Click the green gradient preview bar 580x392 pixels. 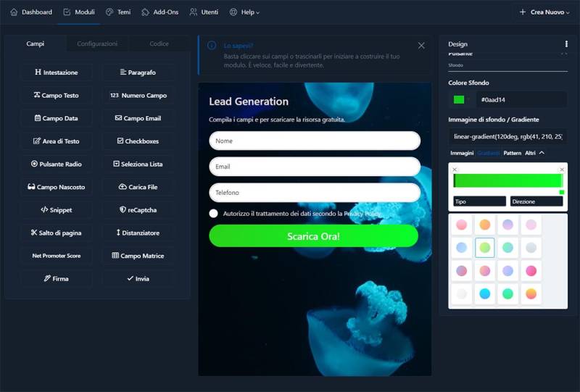click(x=507, y=180)
